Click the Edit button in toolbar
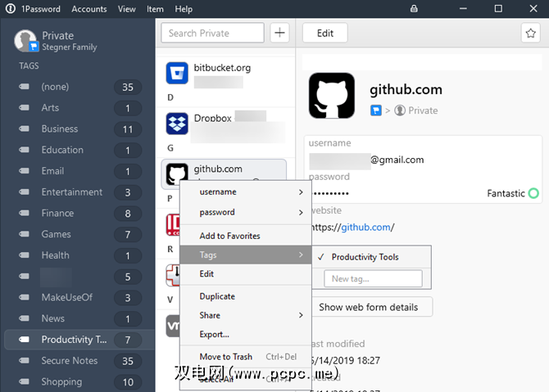549x392 pixels. [325, 34]
